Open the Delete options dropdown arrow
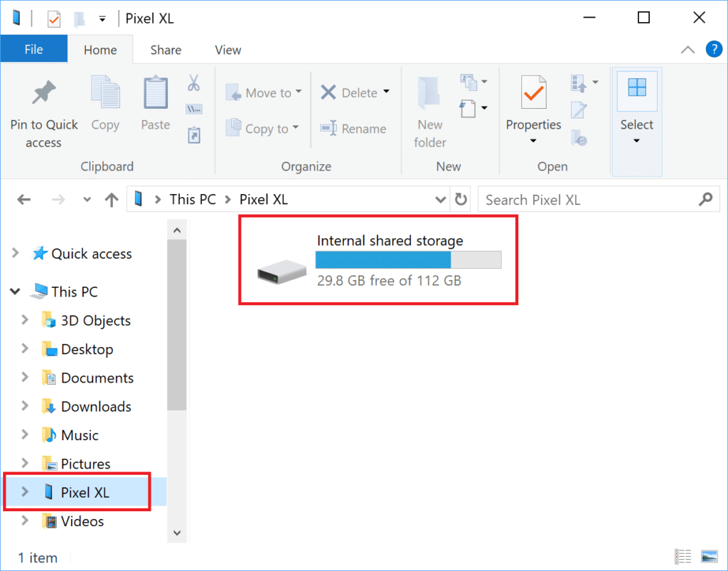Viewport: 728px width, 571px height. click(386, 92)
